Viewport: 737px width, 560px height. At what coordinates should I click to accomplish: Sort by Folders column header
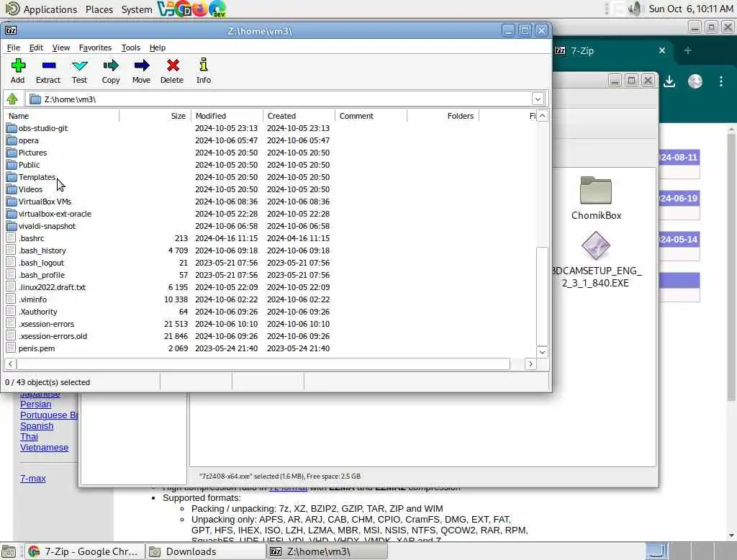443,116
